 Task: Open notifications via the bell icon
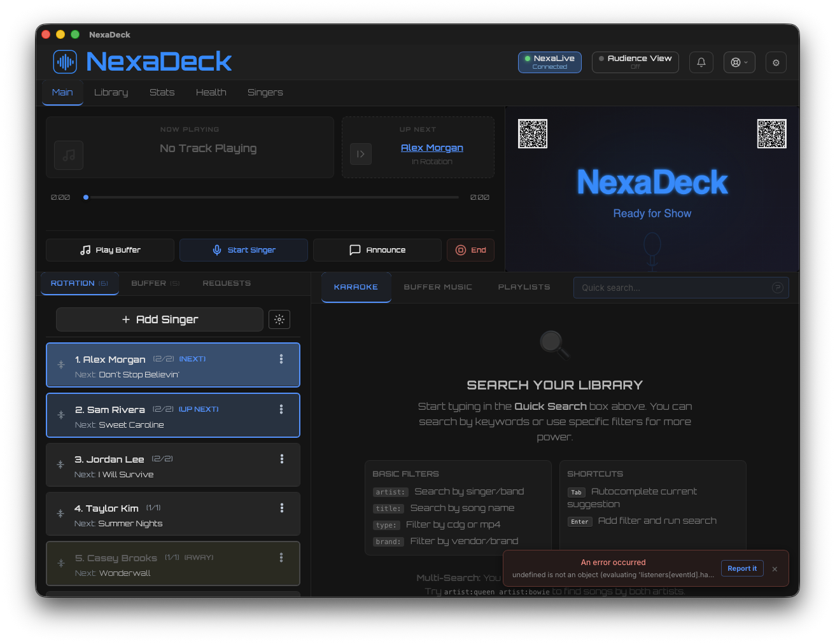701,62
